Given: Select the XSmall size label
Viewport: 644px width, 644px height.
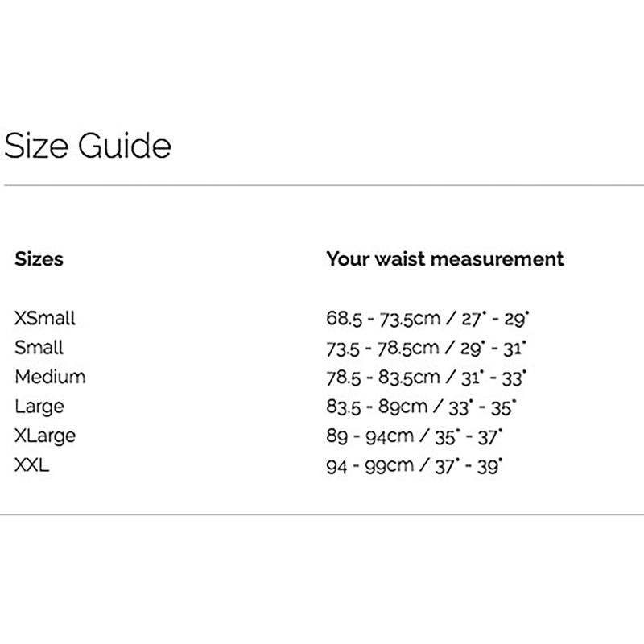Looking at the screenshot, I should tap(45, 318).
